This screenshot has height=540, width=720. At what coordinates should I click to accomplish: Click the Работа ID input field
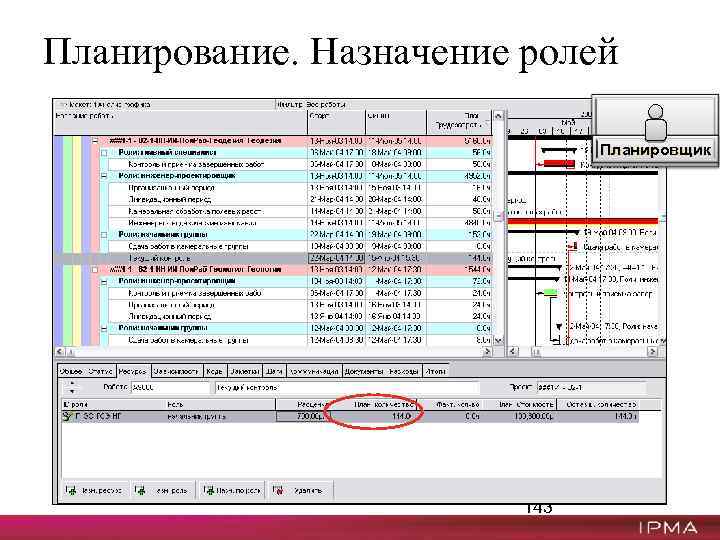pyautogui.click(x=170, y=388)
